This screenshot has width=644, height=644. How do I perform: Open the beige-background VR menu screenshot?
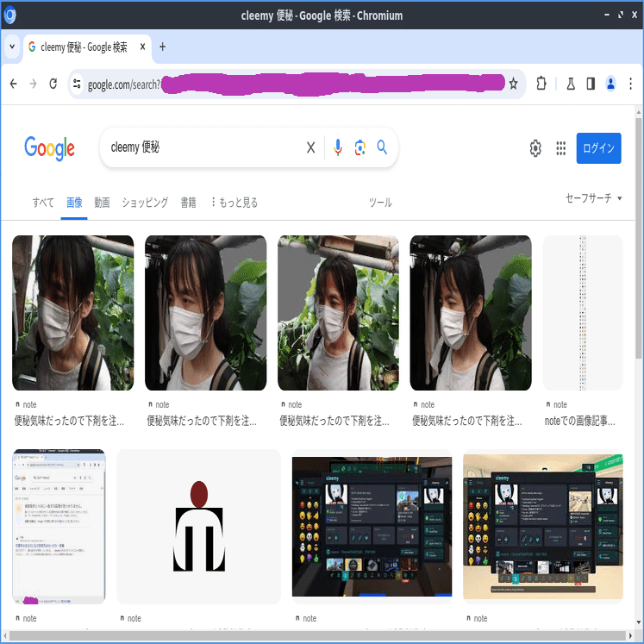click(543, 527)
